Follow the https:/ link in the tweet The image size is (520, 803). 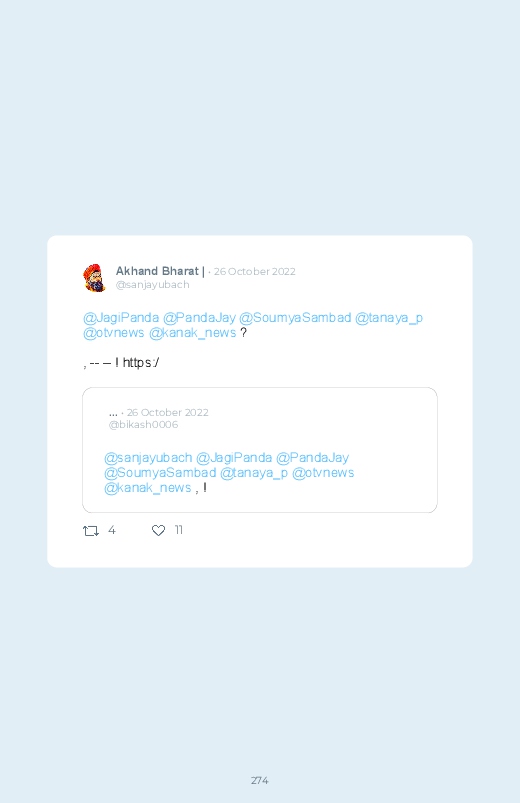(141, 363)
